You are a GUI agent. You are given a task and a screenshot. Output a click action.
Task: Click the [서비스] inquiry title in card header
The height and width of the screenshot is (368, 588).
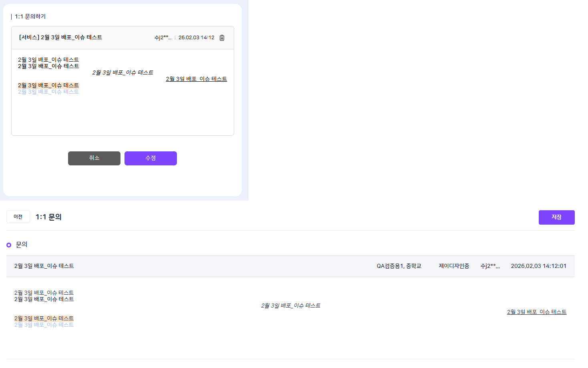60,37
